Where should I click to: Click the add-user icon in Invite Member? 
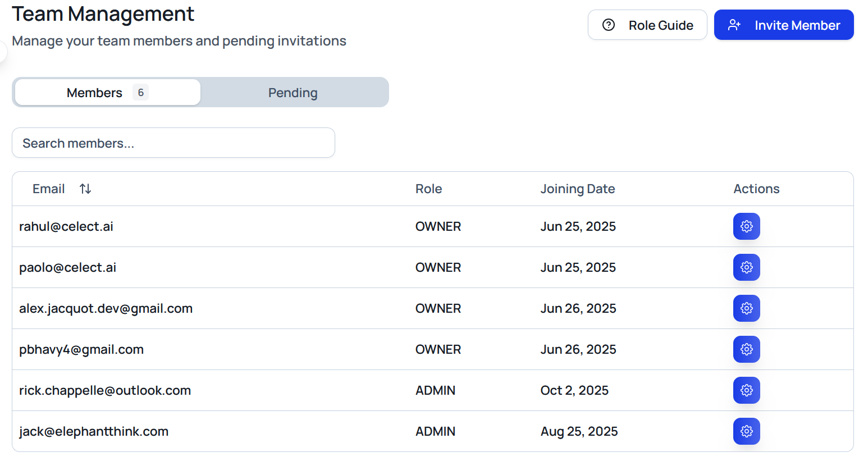pos(734,25)
